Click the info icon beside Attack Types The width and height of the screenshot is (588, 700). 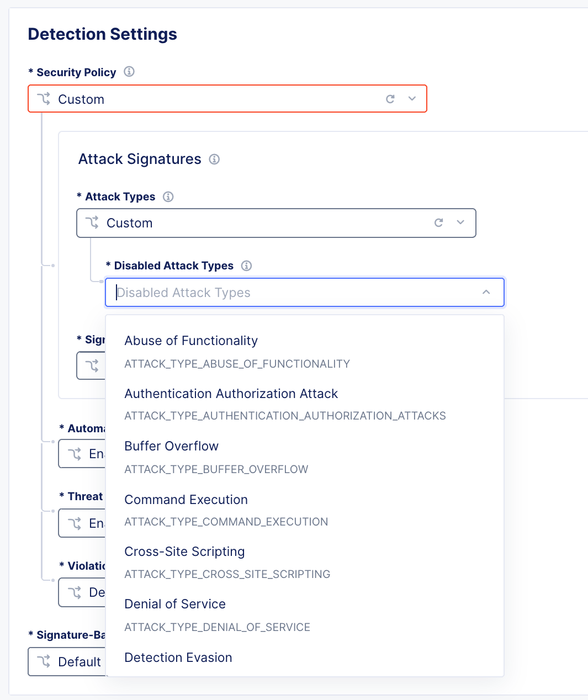pos(168,197)
